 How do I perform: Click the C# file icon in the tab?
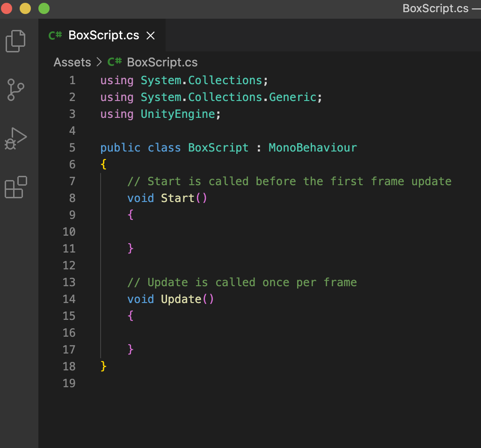tap(55, 36)
